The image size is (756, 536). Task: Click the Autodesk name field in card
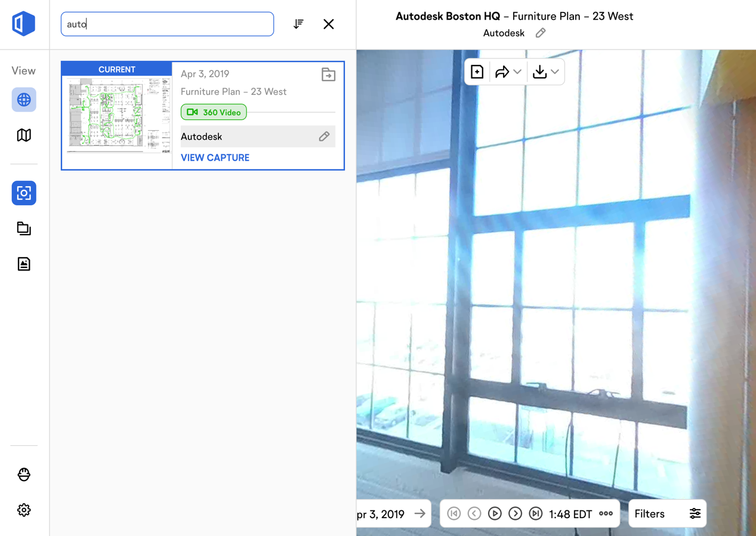(258, 137)
